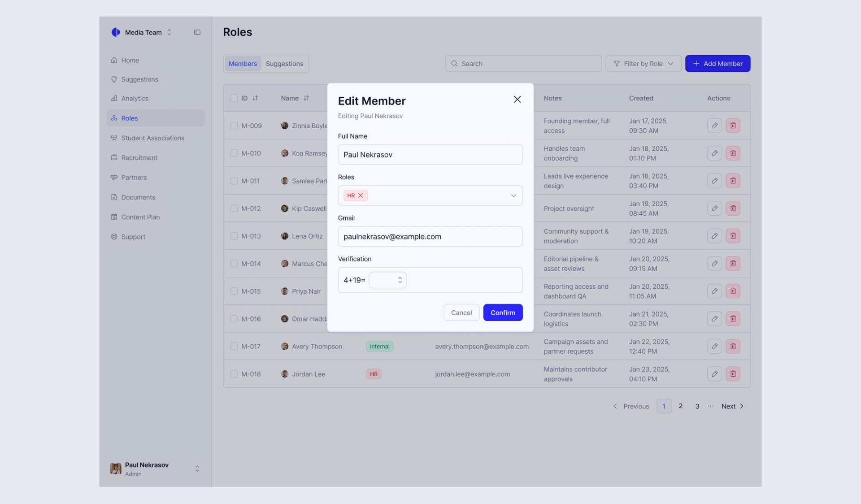Check the M-010 row checkbox
Image resolution: width=861 pixels, height=504 pixels.
coord(234,153)
